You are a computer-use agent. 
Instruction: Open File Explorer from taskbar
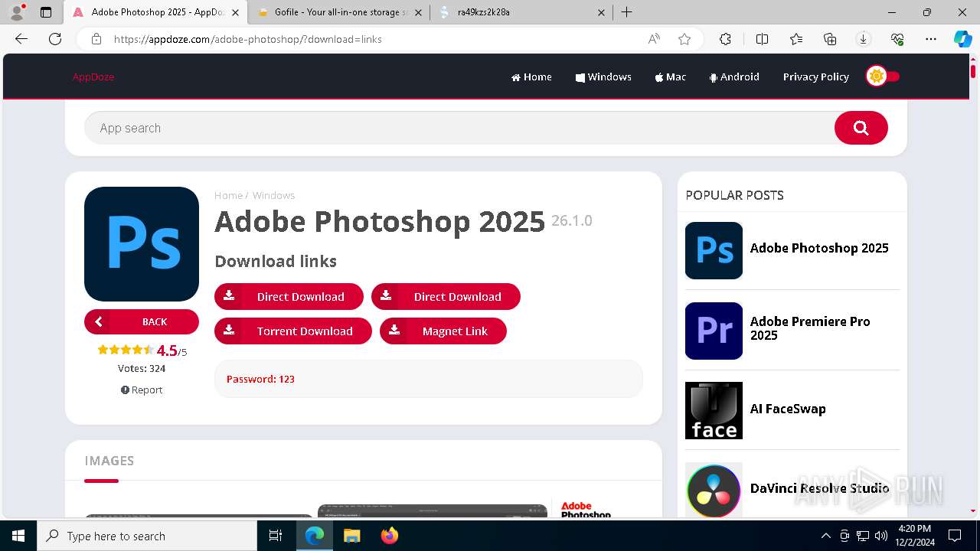tap(351, 536)
